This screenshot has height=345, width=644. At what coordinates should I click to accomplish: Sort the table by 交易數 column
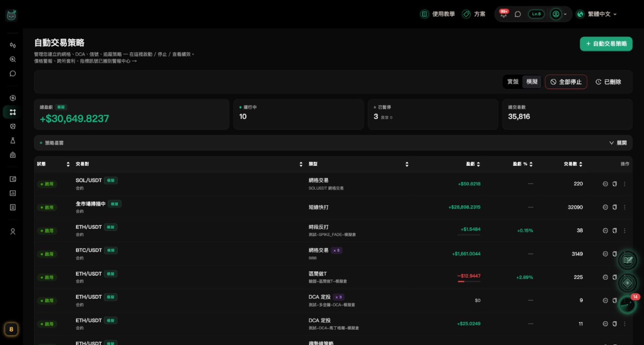[x=573, y=164]
